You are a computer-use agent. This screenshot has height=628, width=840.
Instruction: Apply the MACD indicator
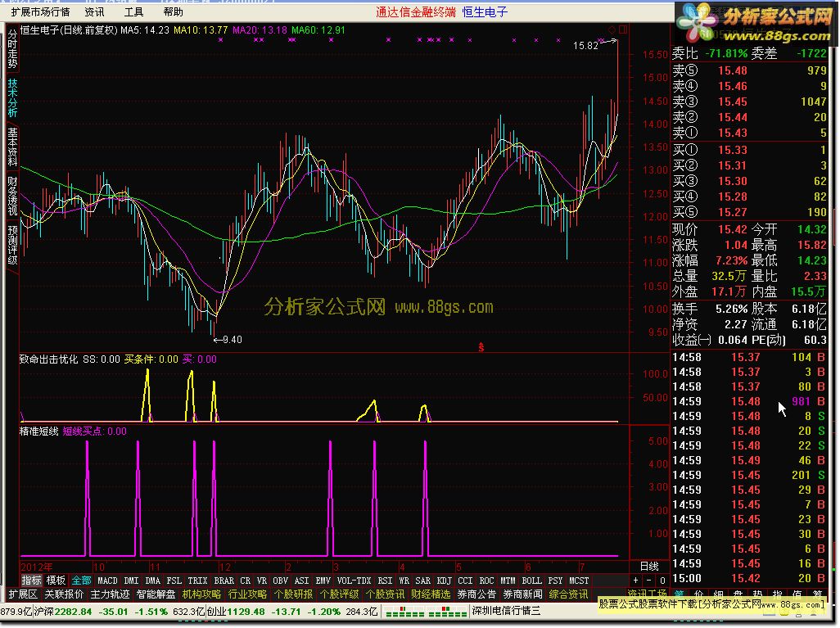(108, 581)
